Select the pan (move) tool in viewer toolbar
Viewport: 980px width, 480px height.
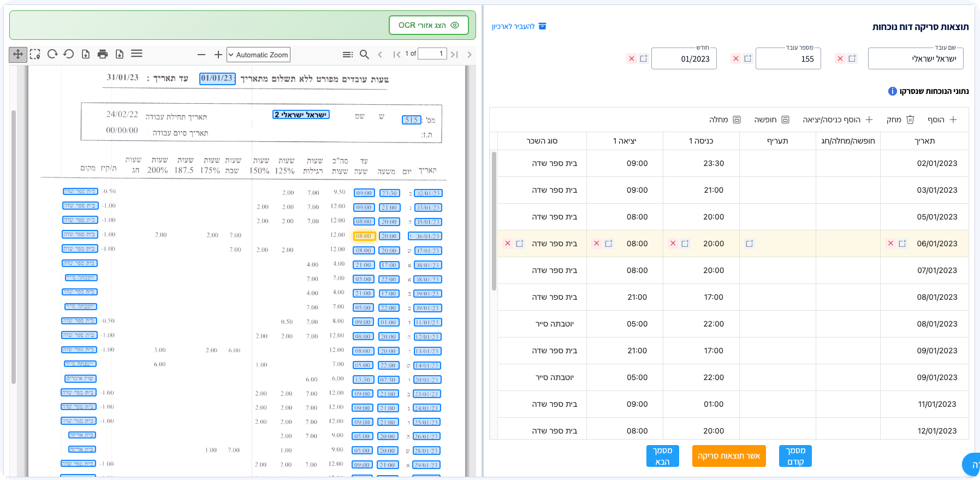[x=18, y=54]
